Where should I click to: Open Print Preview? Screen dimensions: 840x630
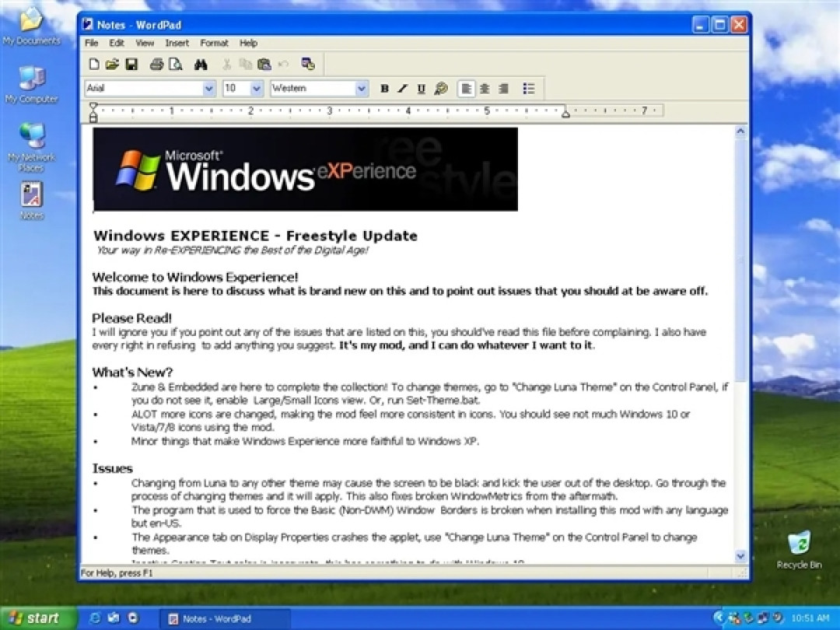pos(173,65)
